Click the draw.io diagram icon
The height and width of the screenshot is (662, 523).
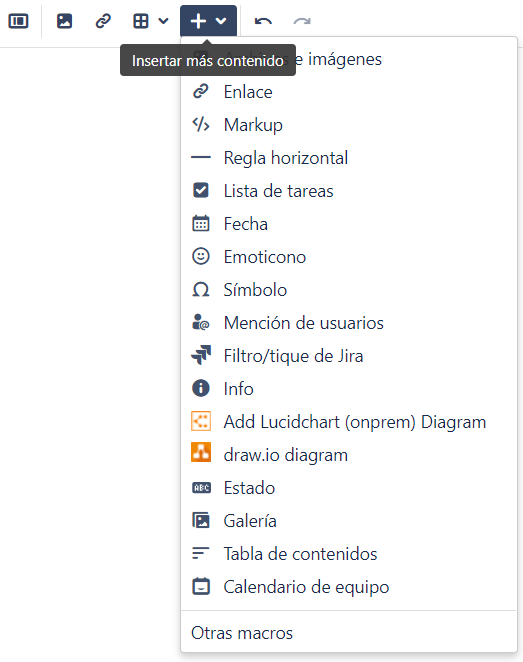[201, 452]
